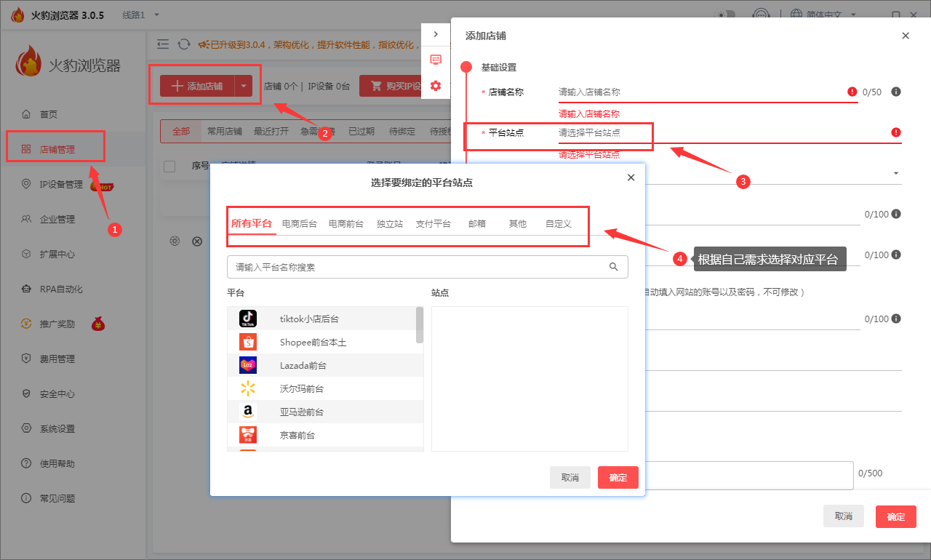Image resolution: width=931 pixels, height=560 pixels.
Task: Click the info icon beside 0/50
Action: (896, 92)
